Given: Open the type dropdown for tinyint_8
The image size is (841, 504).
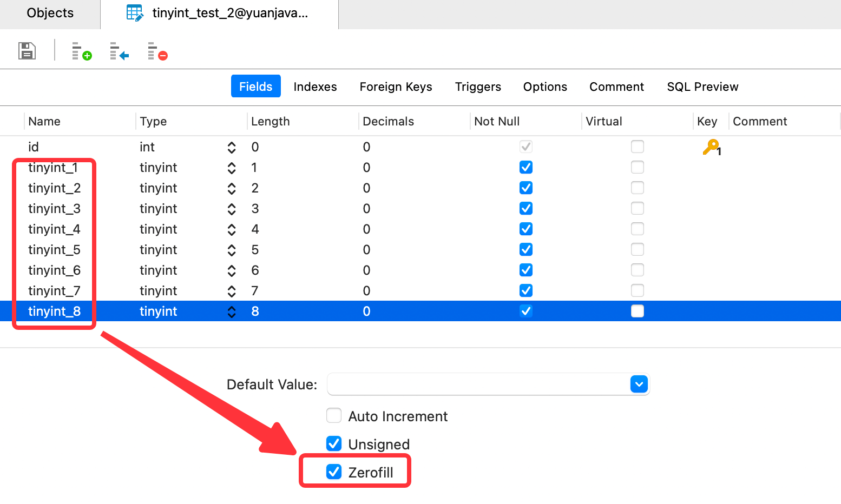Looking at the screenshot, I should pyautogui.click(x=232, y=311).
